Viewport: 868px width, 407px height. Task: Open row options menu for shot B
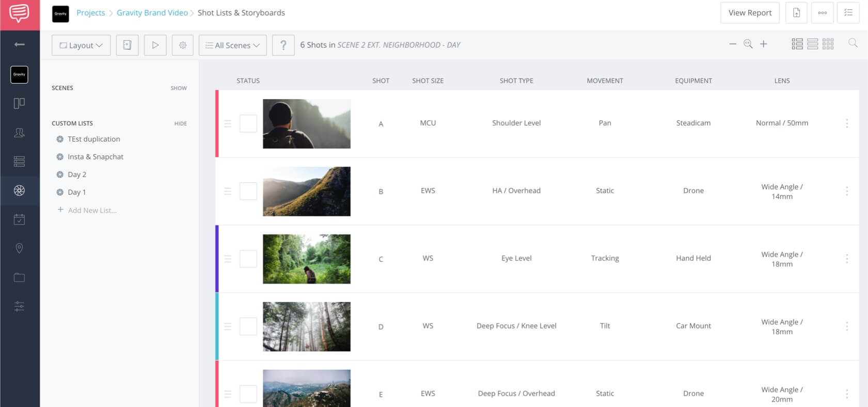[847, 191]
